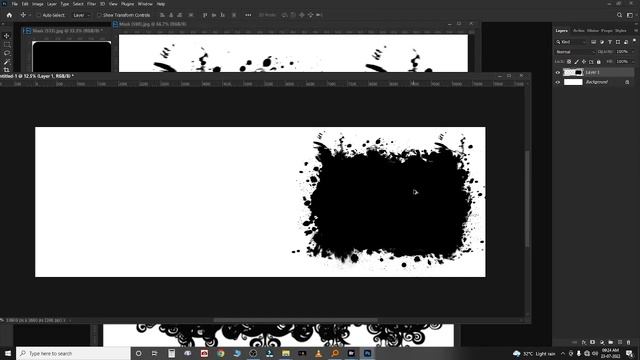
Task: Click the vertical scrollbar of Untitled-1 window
Action: pos(527,198)
